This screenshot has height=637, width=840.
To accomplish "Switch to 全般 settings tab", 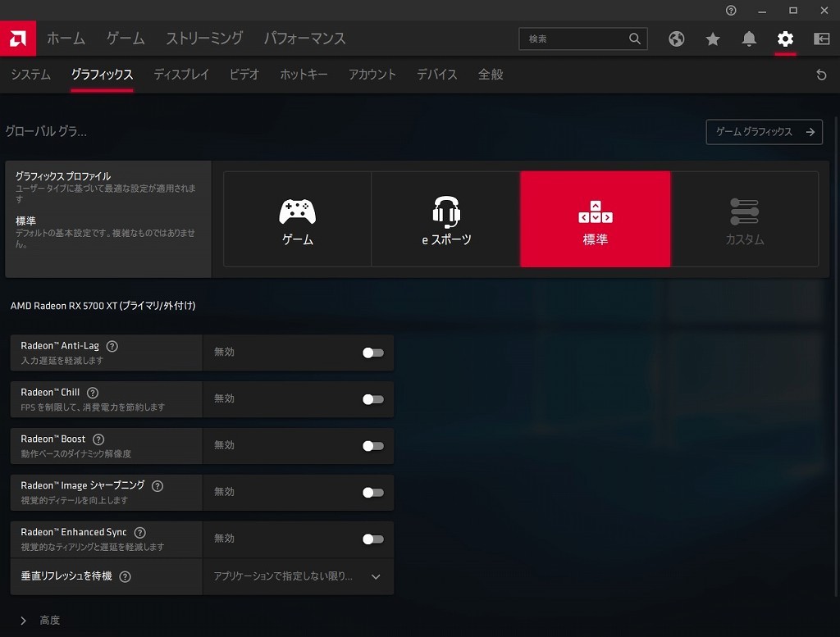I will 491,75.
